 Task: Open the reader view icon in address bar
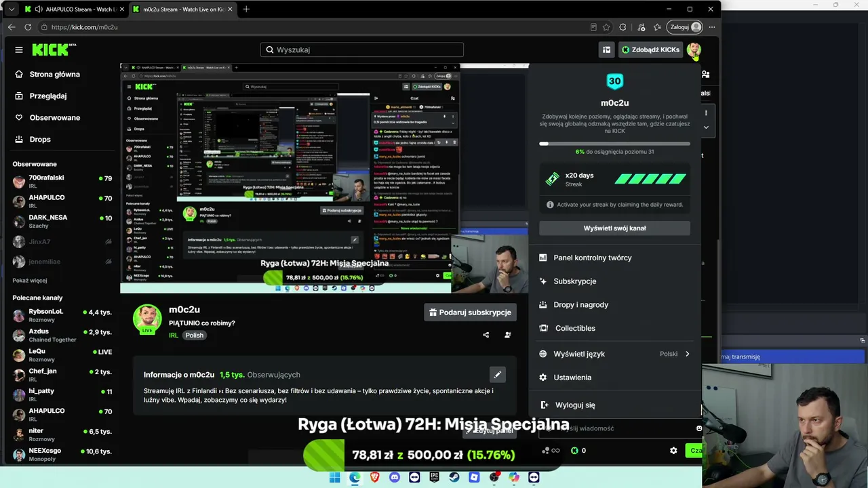click(593, 27)
